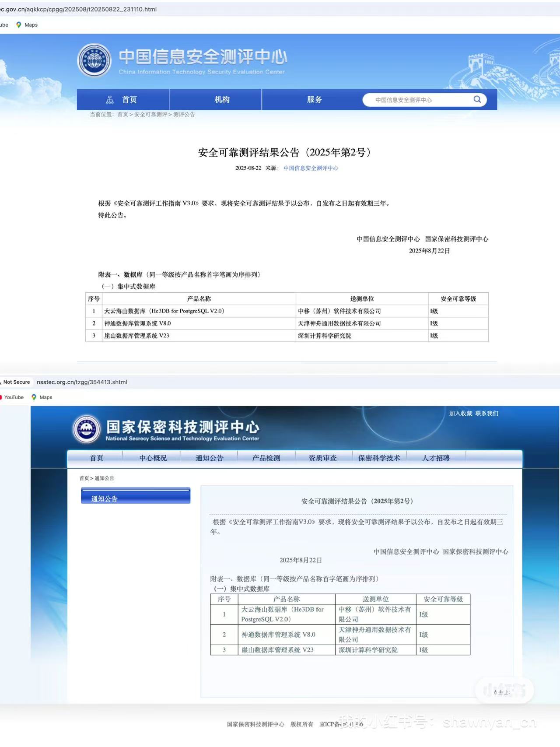Viewport: 560px width, 747px height.
Task: Open the Maps bookmark under the gov.cn address
Action: [27, 25]
